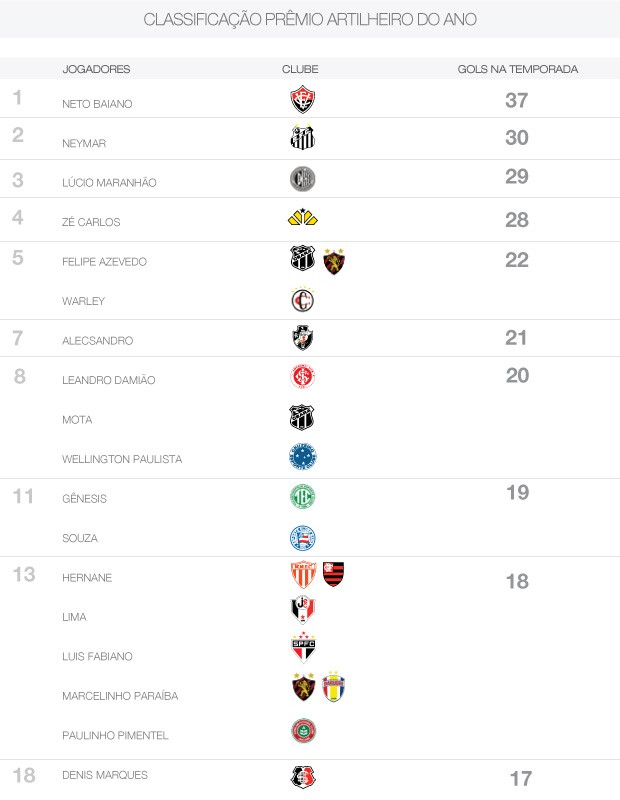Screen dimensions: 620x800
Task: Click the 37 goals figure for Neto Baiano
Action: pyautogui.click(x=516, y=100)
